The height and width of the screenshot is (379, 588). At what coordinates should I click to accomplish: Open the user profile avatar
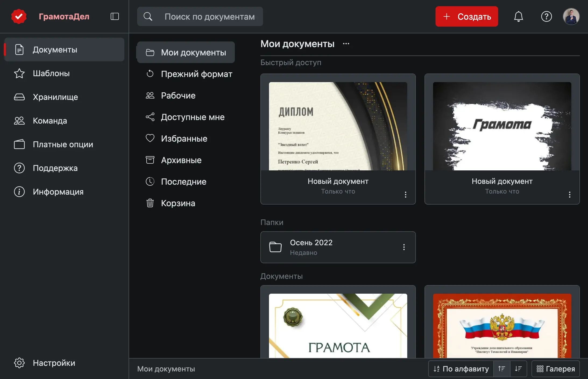pos(571,16)
